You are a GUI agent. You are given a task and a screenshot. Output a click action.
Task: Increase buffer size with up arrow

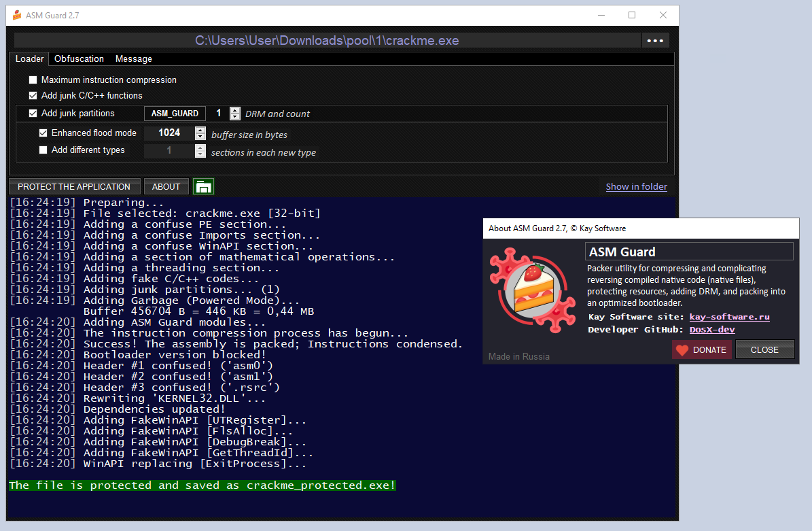point(200,130)
